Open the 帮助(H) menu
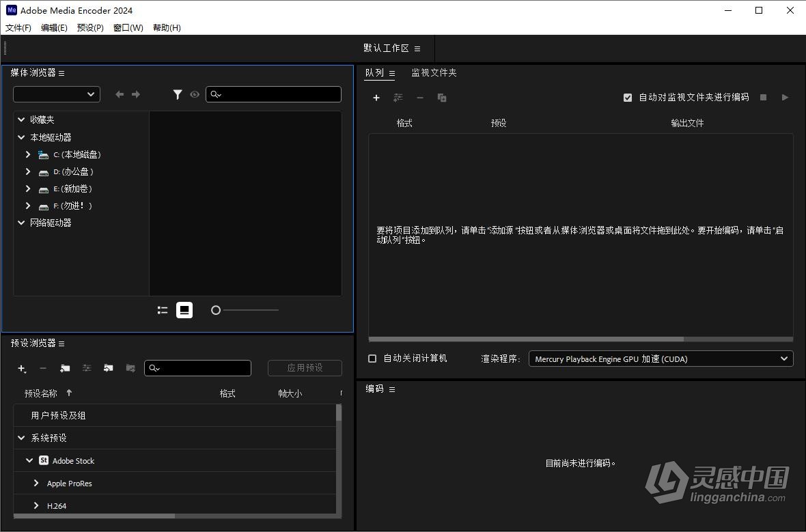The image size is (806, 532). point(167,28)
